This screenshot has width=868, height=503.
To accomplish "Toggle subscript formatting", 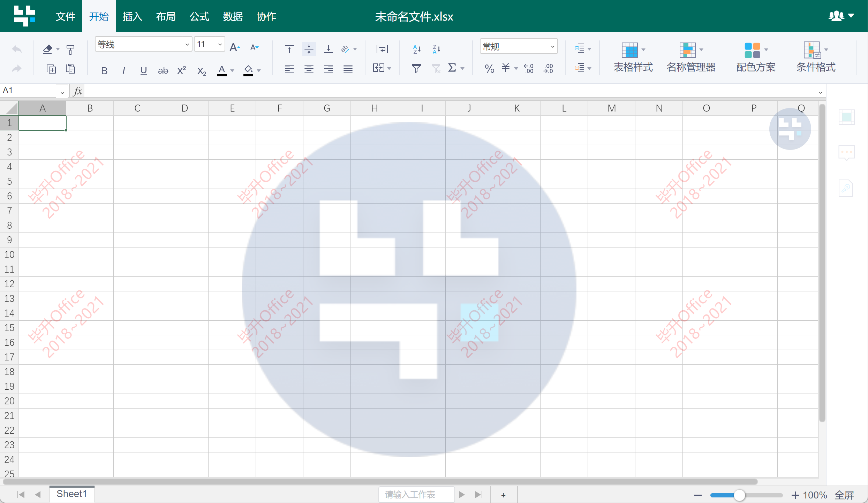I will pyautogui.click(x=202, y=71).
